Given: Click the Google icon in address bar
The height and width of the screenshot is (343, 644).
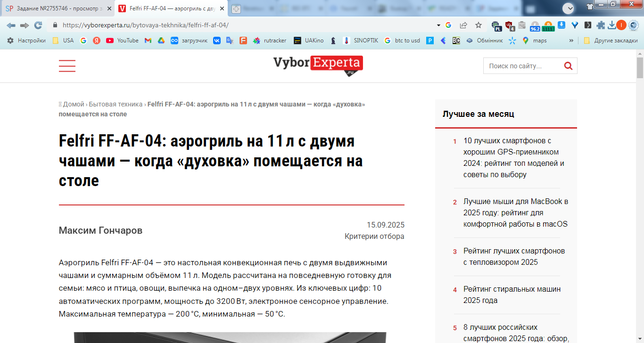Looking at the screenshot, I should 448,25.
